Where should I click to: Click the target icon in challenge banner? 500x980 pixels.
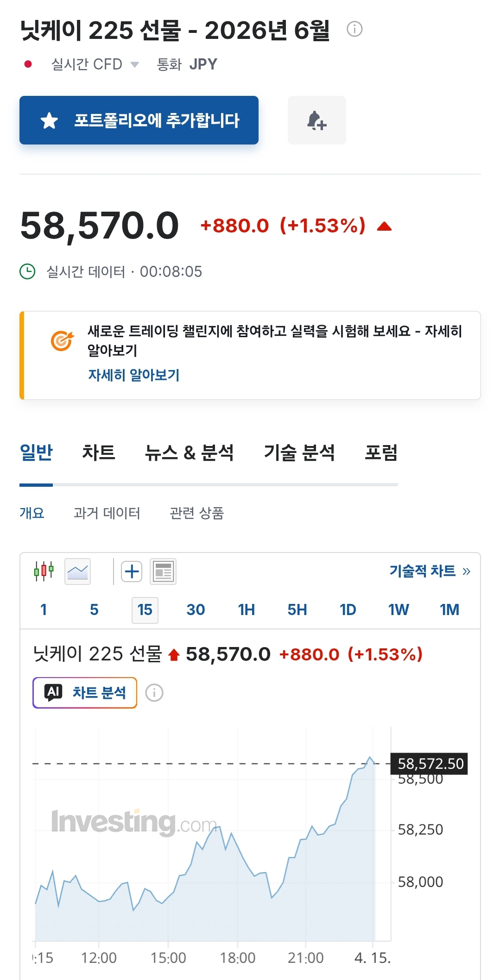point(62,341)
